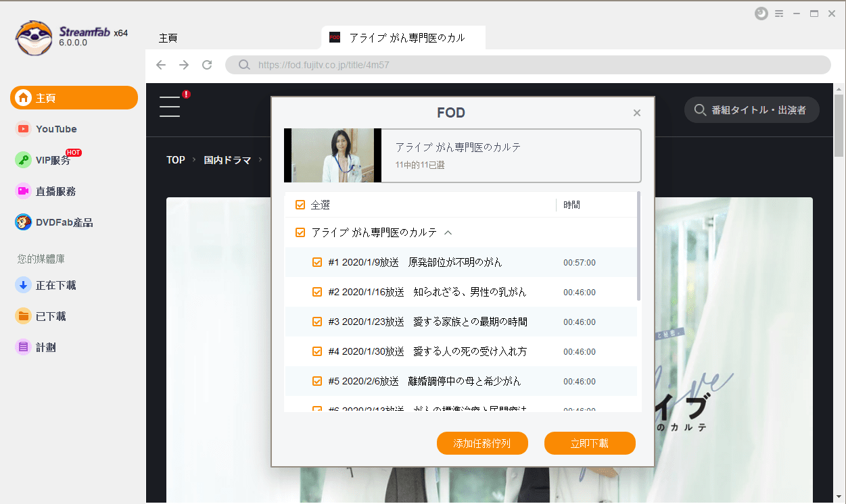Close the FOD dialog
The height and width of the screenshot is (504, 846).
(x=636, y=113)
